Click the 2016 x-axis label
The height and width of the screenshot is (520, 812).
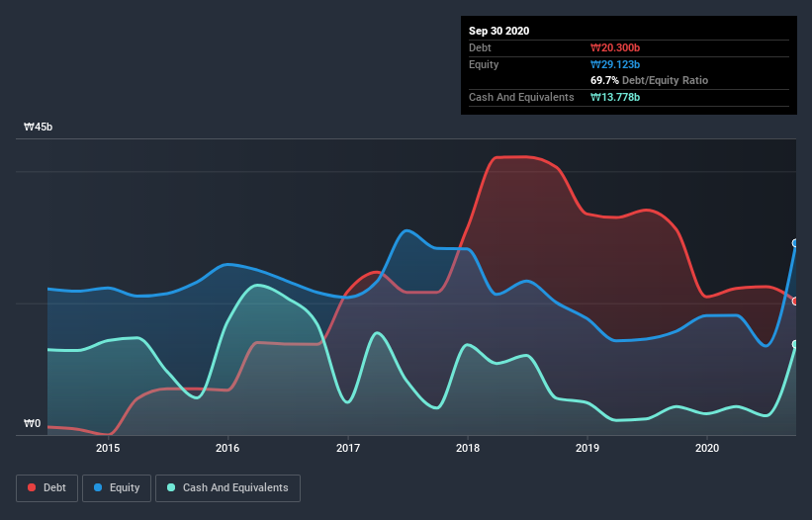pos(227,448)
